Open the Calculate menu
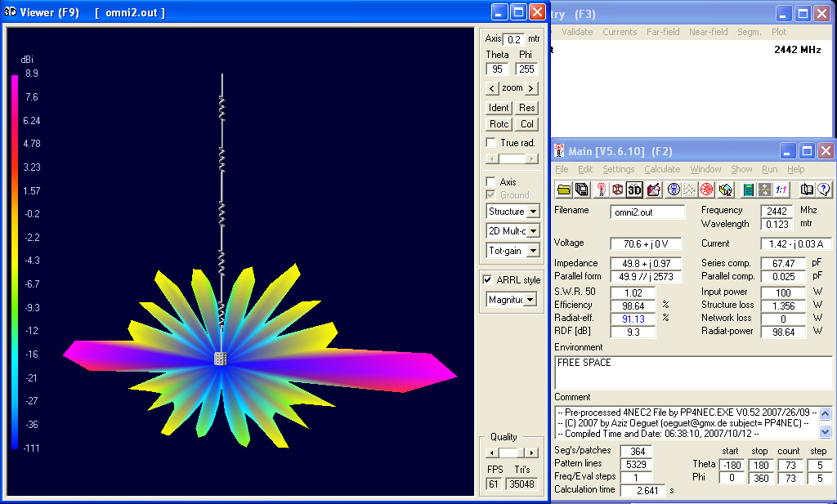 (662, 169)
